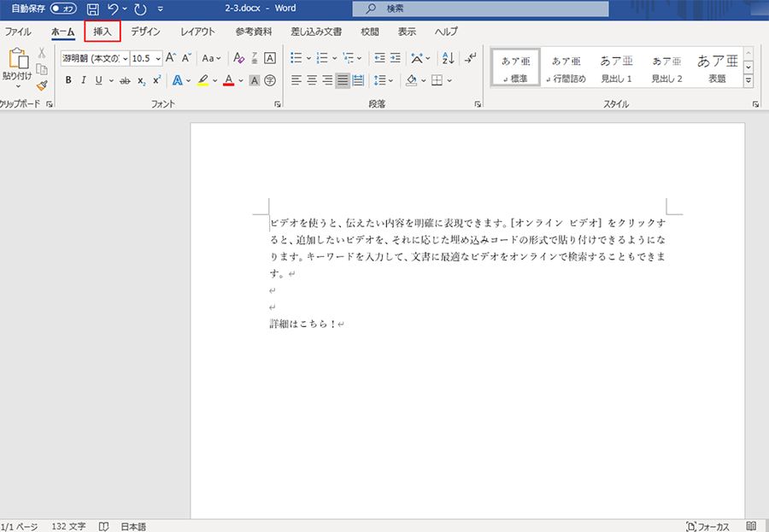Toggle the AutoSave (自動保存) switch
This screenshot has height=532, width=769.
tap(62, 9)
